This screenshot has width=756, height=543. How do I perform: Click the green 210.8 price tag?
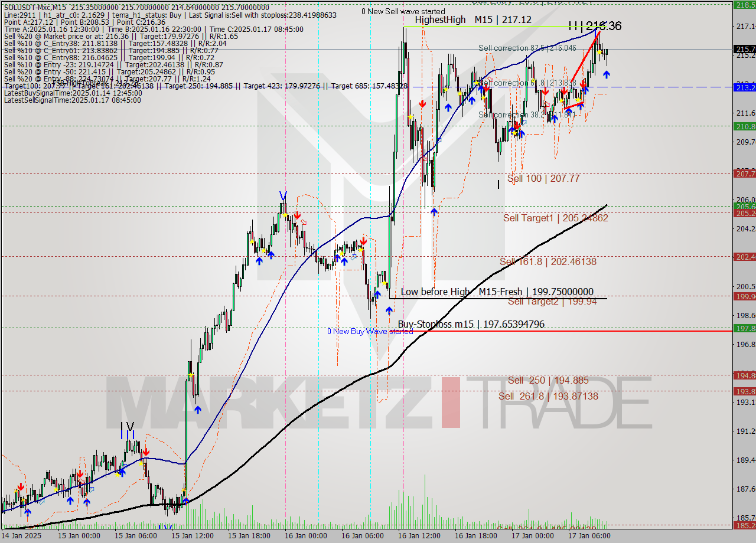click(744, 126)
